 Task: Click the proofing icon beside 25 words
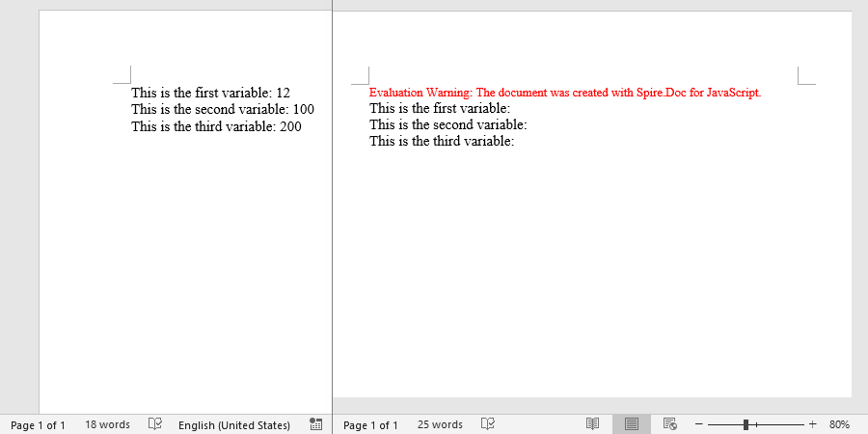(x=488, y=424)
